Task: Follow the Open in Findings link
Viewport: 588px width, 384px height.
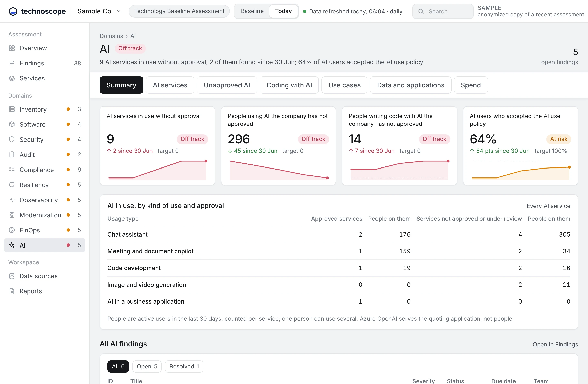Action: [x=555, y=344]
